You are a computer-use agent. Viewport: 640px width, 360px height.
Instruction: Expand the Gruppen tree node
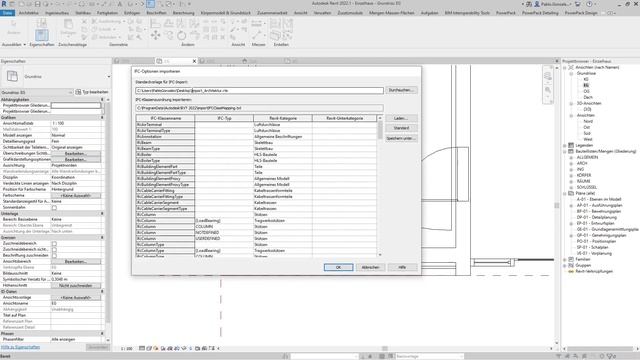pyautogui.click(x=565, y=265)
